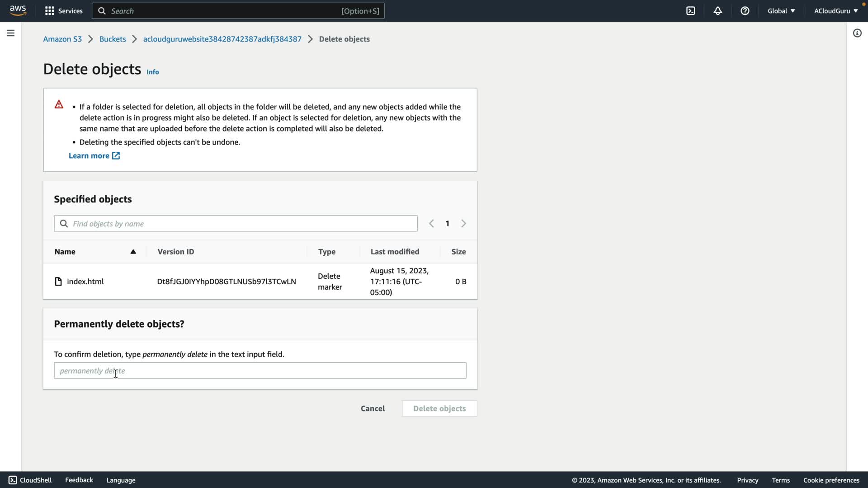The image size is (868, 488).
Task: Expand the ACloudGuru account dropdown
Action: (835, 11)
